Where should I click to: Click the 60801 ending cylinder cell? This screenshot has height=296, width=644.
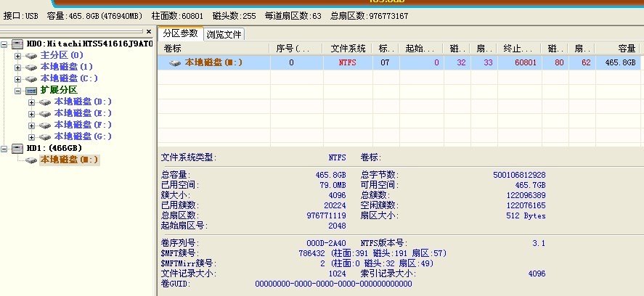pos(526,63)
